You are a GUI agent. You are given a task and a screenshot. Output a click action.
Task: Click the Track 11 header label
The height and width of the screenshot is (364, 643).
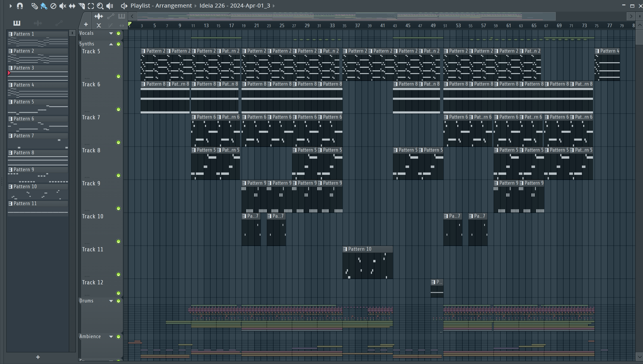coord(93,249)
